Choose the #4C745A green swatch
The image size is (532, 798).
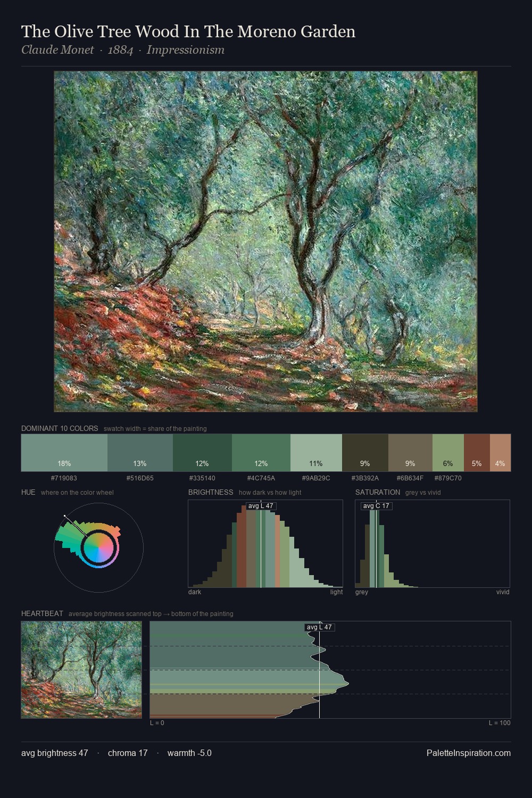[x=261, y=453]
